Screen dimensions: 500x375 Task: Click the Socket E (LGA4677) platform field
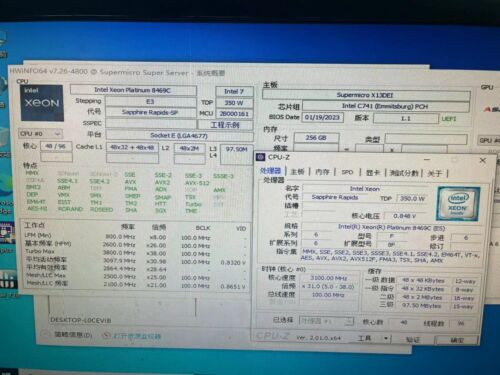pyautogui.click(x=179, y=136)
